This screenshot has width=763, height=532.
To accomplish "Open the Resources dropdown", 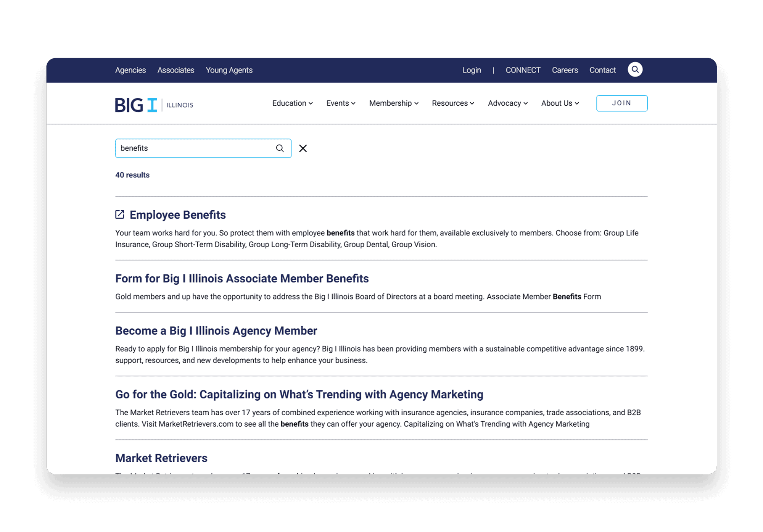I will click(453, 103).
